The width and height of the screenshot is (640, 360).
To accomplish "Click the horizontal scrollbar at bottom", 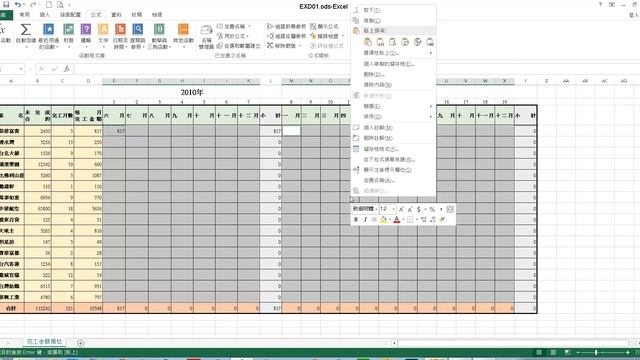I will [512, 343].
